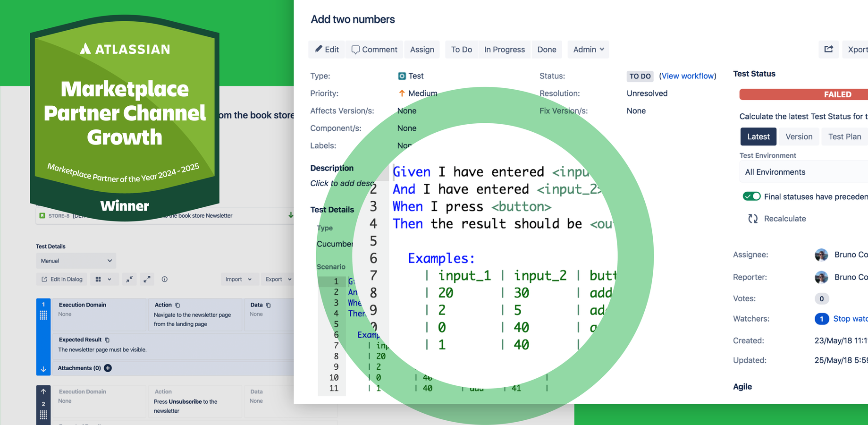Open the Export dropdown
This screenshot has height=425, width=868.
click(278, 279)
